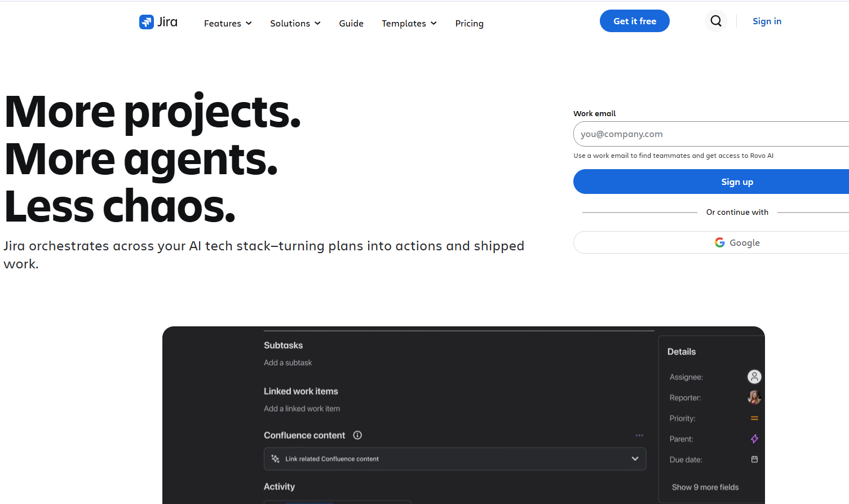Click the Jira orchestrates subheading text
The width and height of the screenshot is (849, 504).
264,255
